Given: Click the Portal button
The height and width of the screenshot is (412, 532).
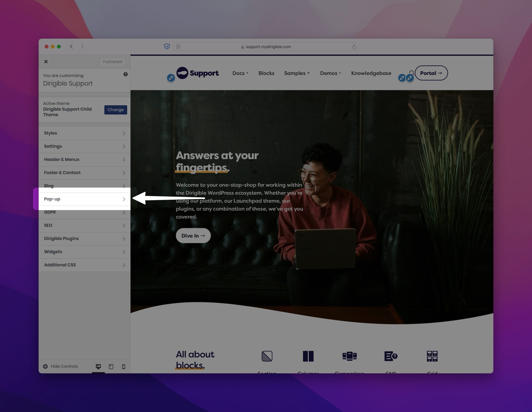Looking at the screenshot, I should tap(431, 73).
